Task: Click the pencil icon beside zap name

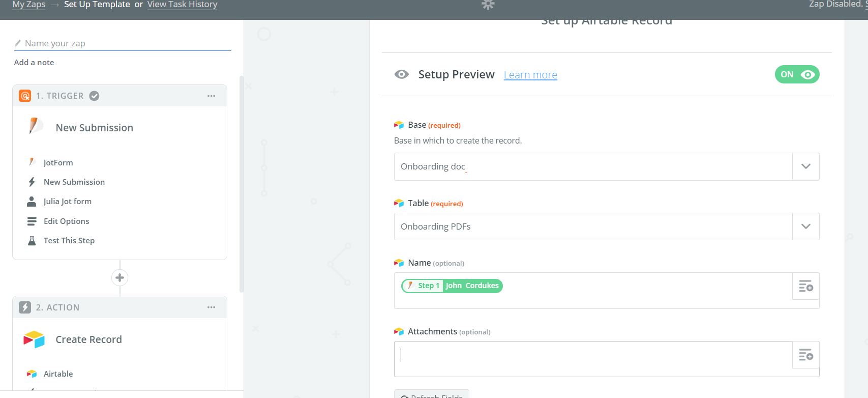Action: [x=18, y=43]
